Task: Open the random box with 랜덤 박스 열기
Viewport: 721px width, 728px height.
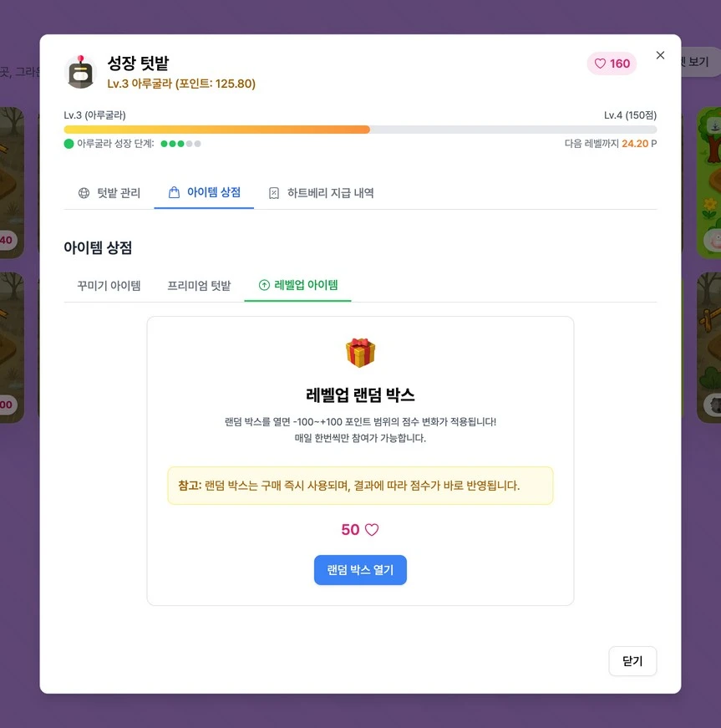Action: click(x=361, y=570)
